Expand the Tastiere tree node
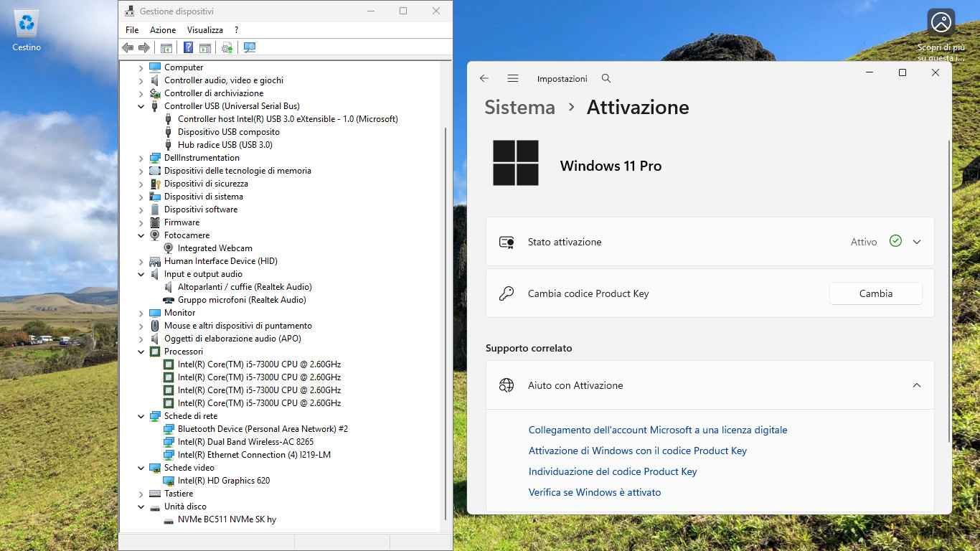 point(141,494)
